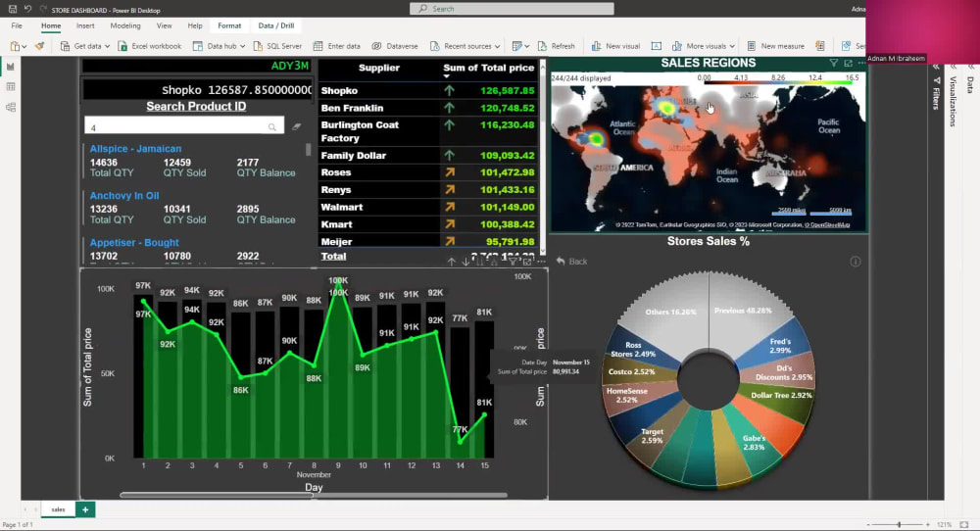Expand the Data pane chevron

click(971, 67)
